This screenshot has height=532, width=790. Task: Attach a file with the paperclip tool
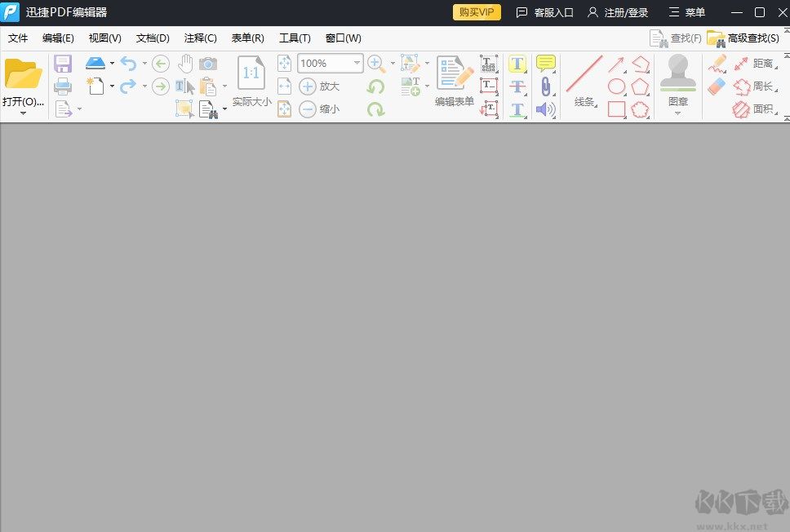click(545, 86)
